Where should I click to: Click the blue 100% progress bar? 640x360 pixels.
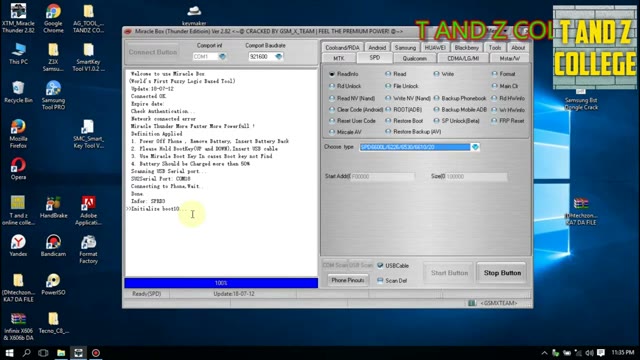pyautogui.click(x=221, y=283)
